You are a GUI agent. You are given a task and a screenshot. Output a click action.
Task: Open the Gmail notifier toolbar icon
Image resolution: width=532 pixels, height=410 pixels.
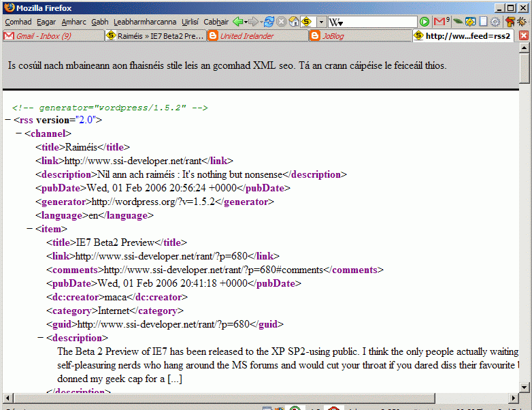[442, 21]
